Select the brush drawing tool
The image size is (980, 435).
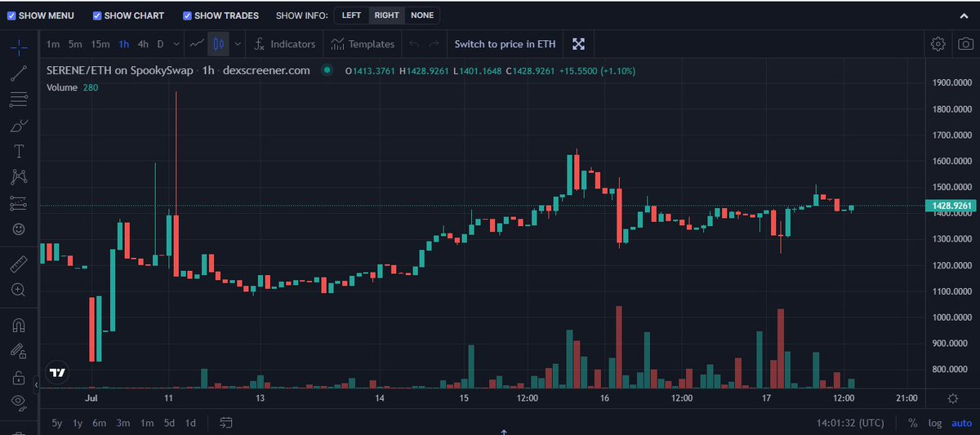tap(19, 126)
